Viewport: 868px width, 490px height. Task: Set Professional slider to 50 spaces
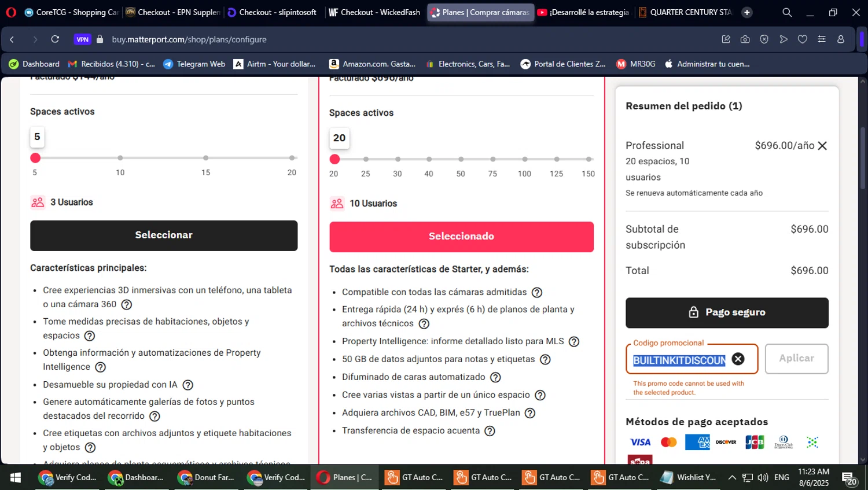pos(461,159)
